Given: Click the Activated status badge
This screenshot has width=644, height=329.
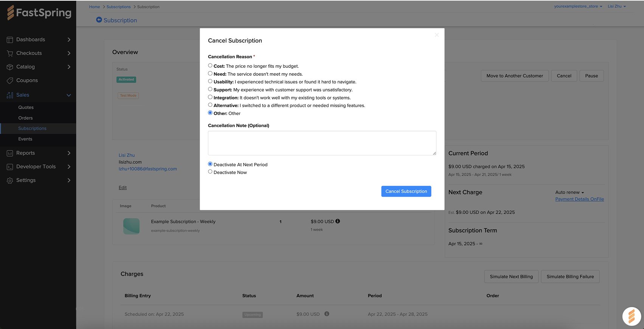Looking at the screenshot, I should coord(126,79).
